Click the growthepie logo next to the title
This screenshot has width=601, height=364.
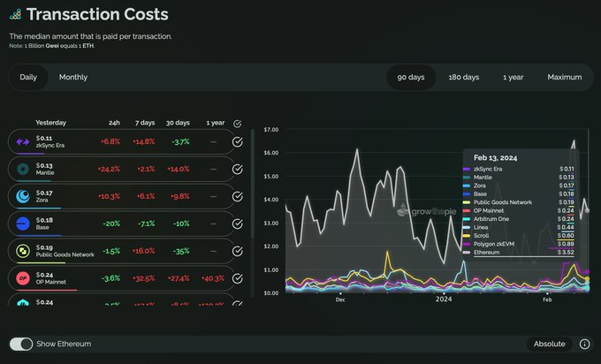tap(15, 14)
